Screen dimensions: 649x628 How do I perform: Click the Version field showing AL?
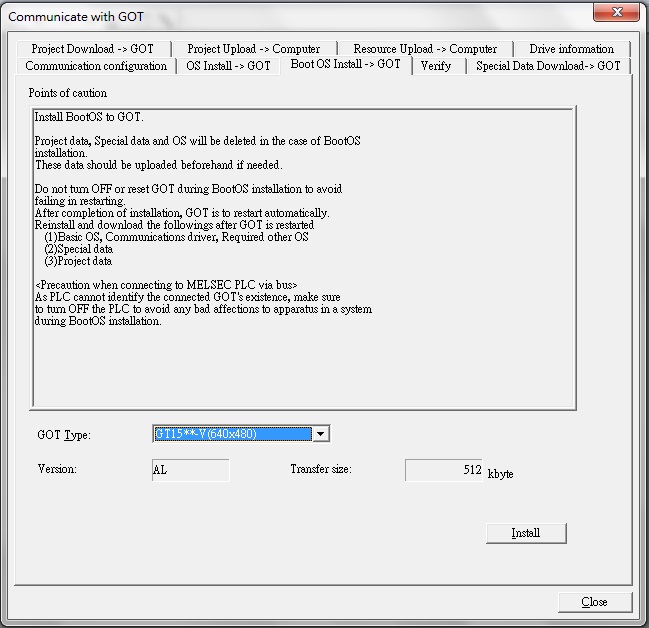190,469
